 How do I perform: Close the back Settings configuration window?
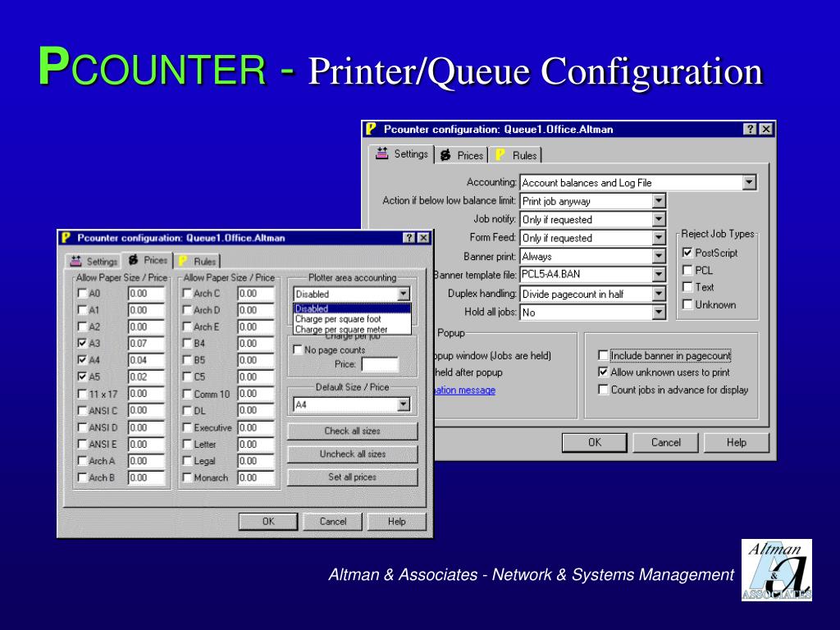766,129
